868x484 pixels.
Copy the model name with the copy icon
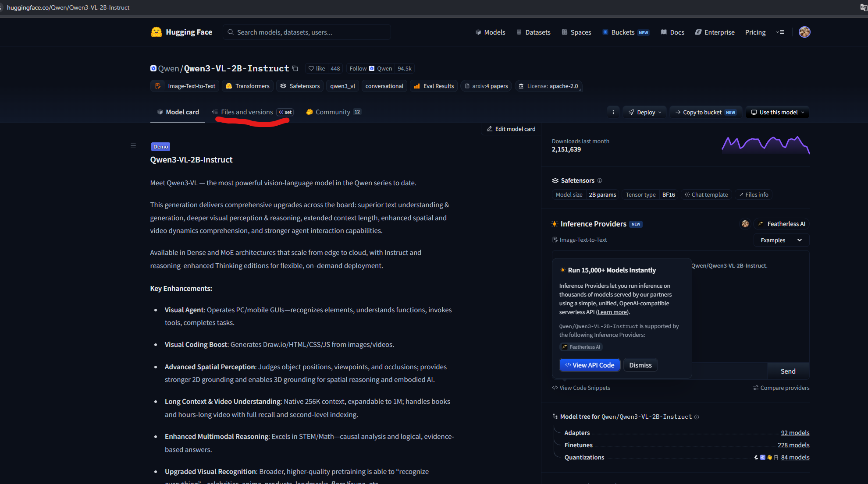tap(295, 68)
